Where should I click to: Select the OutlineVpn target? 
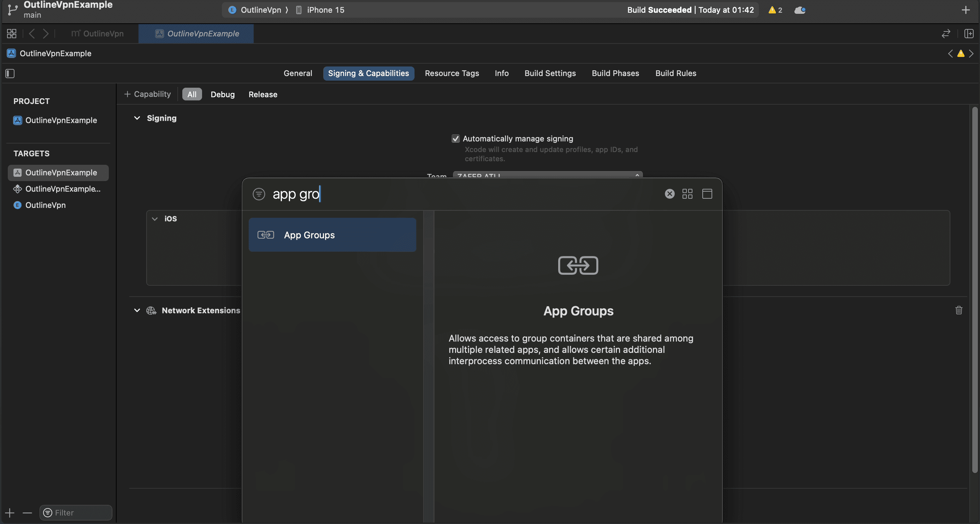(40, 205)
